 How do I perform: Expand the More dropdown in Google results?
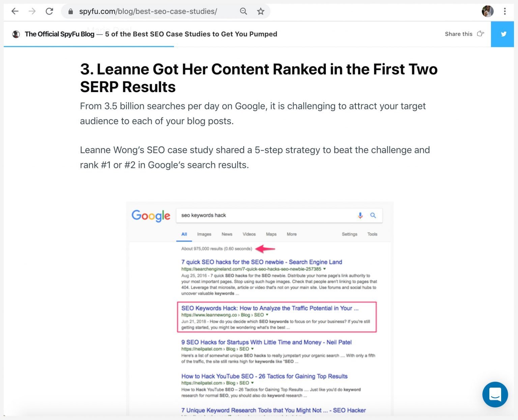tap(291, 234)
